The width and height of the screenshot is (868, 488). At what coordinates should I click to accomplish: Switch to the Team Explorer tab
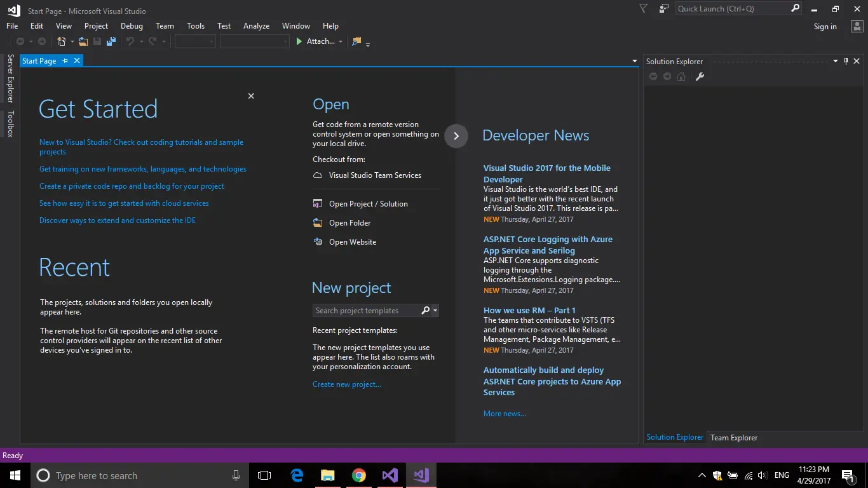[x=734, y=437]
